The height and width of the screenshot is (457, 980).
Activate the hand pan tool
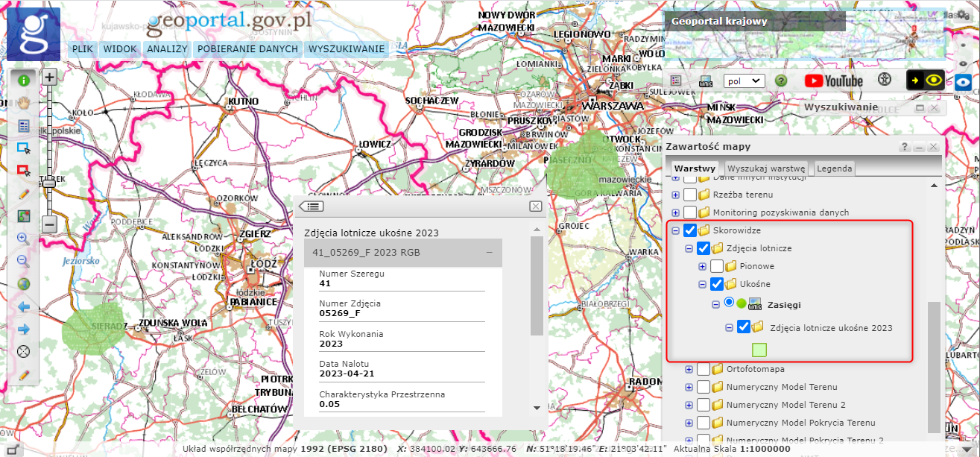(x=23, y=103)
